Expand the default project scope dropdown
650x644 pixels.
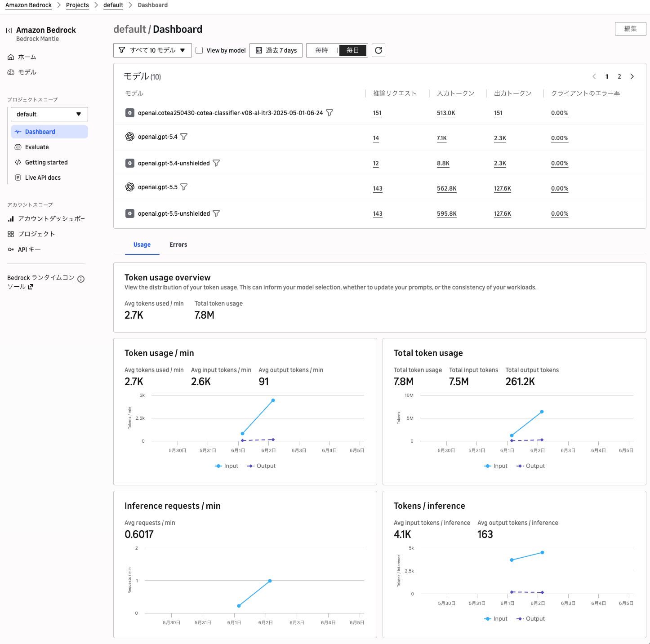49,114
